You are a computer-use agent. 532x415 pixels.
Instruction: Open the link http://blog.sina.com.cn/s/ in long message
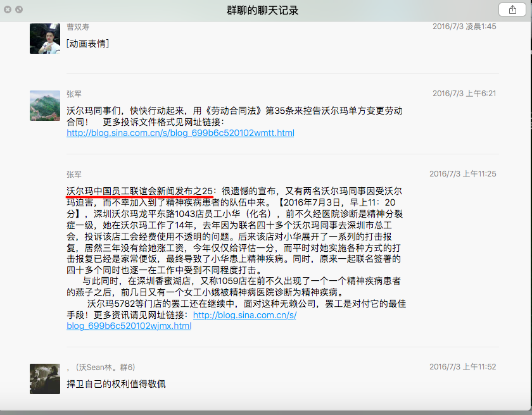pos(244,315)
